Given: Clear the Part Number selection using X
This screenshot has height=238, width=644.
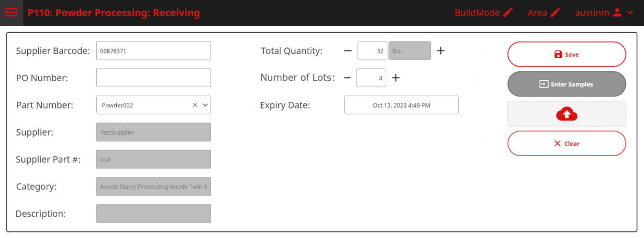Looking at the screenshot, I should click(x=195, y=105).
